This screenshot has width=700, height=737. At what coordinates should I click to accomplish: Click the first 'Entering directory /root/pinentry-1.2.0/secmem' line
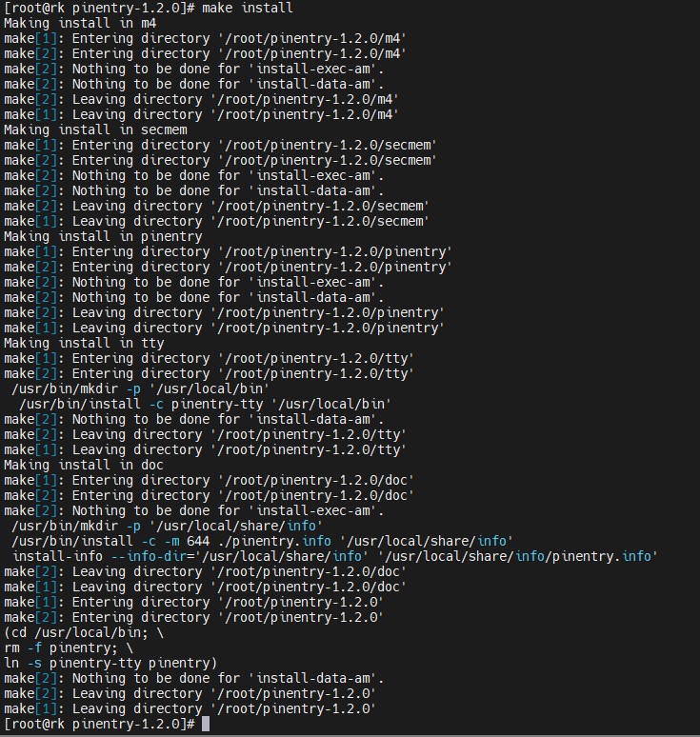221,145
